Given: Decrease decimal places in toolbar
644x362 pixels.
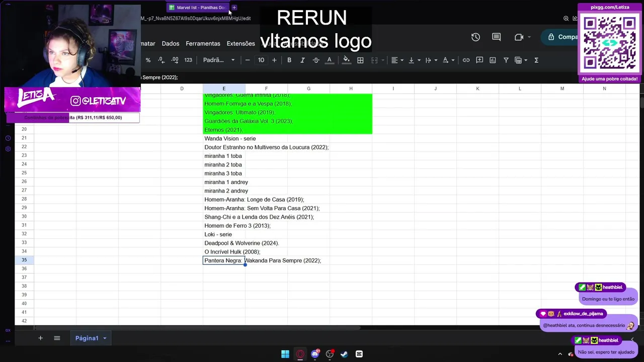Looking at the screenshot, I should [x=161, y=60].
